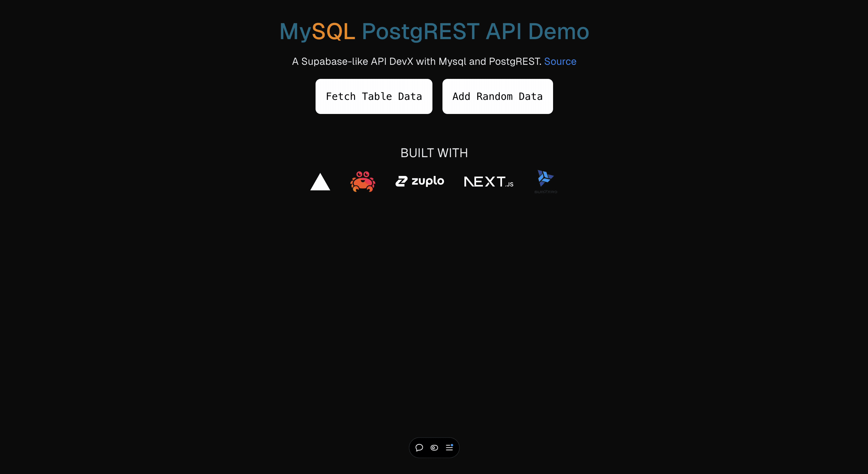The width and height of the screenshot is (868, 474).
Task: Click the Next.js logo icon
Action: pos(489,182)
